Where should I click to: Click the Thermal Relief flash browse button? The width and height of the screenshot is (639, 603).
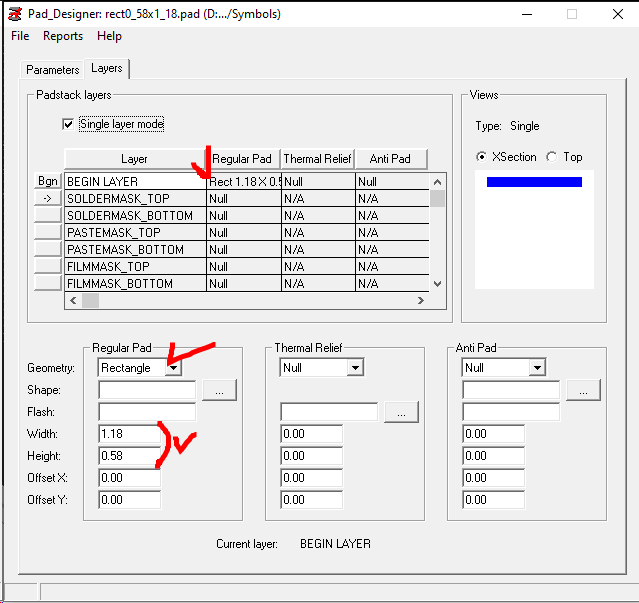click(x=401, y=412)
